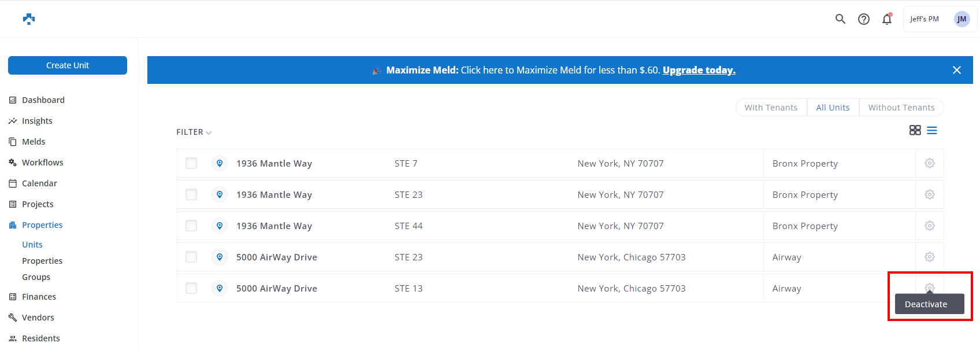
Task: Open gear menu for 5000 AirWay Drive STE 23
Action: tap(930, 257)
